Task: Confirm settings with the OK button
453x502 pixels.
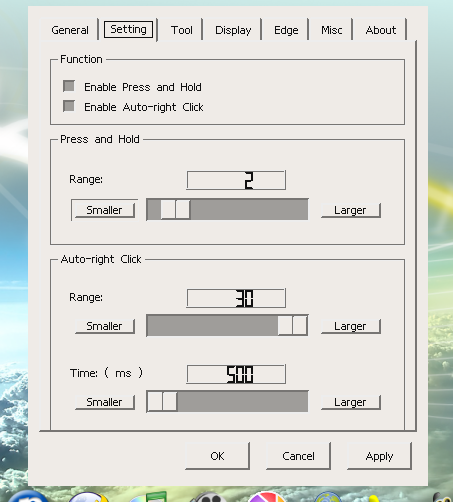Action: [217, 456]
